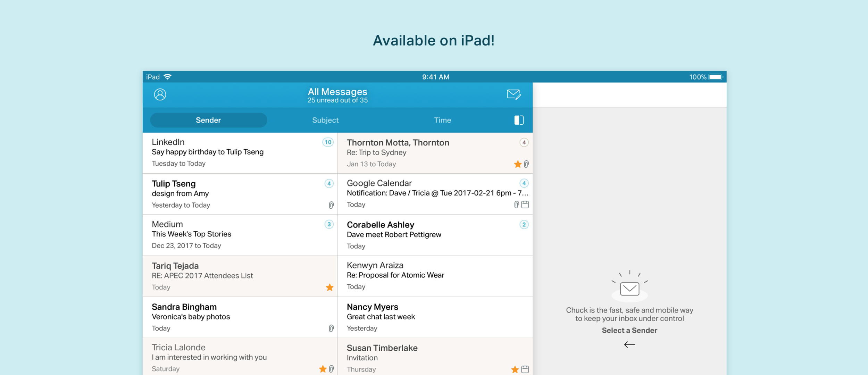Click attachment paperclip on Sandra Bingham row
The width and height of the screenshot is (868, 375).
(x=331, y=328)
